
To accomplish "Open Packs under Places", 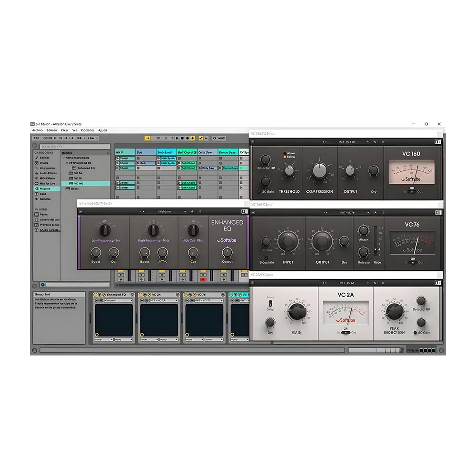I will pos(43,215).
